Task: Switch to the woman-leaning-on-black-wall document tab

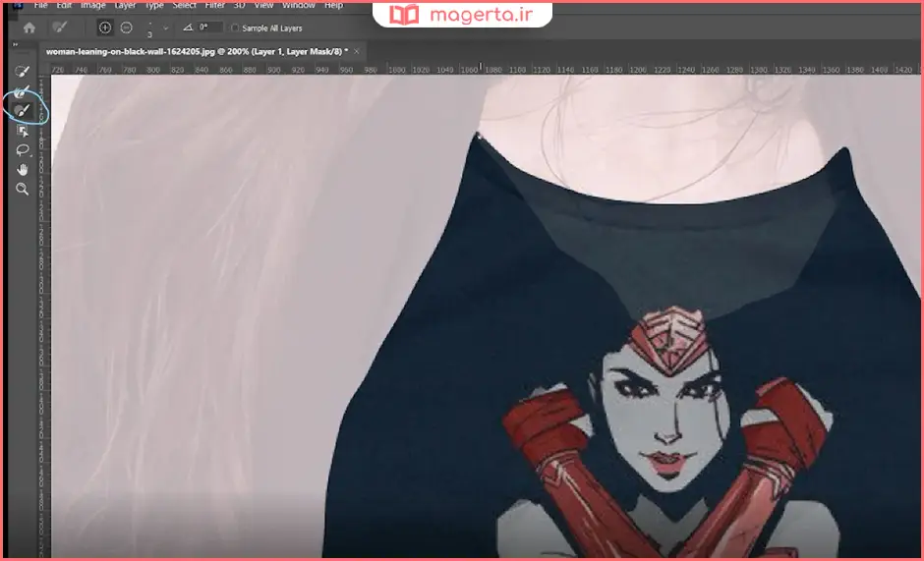Action: (x=197, y=52)
